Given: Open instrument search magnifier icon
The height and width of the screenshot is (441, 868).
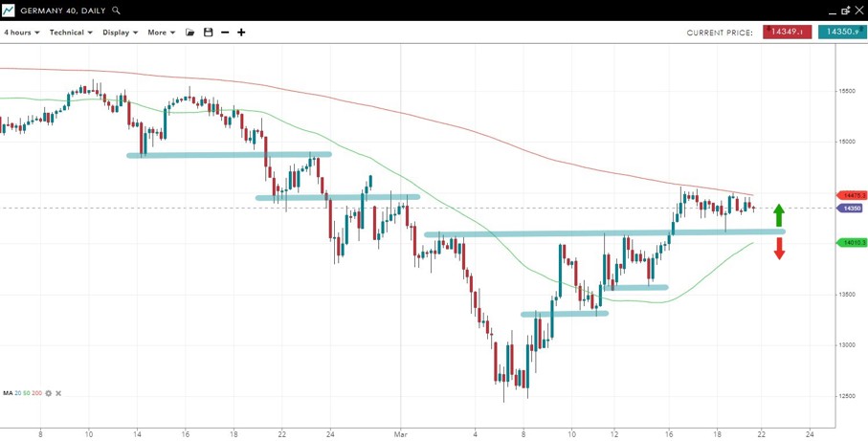Looking at the screenshot, I should click(117, 11).
